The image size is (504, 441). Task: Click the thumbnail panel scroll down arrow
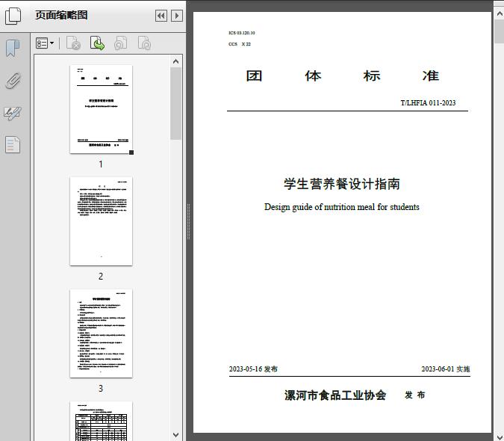pos(175,435)
